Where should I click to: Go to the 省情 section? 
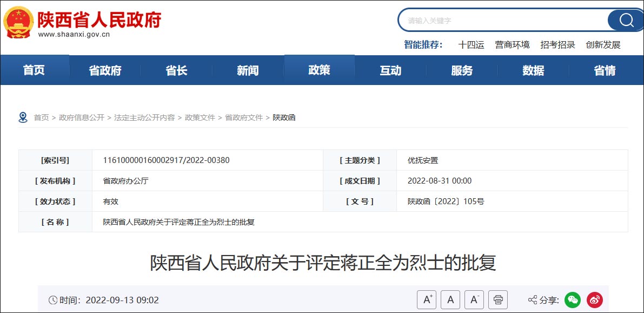[x=604, y=70]
